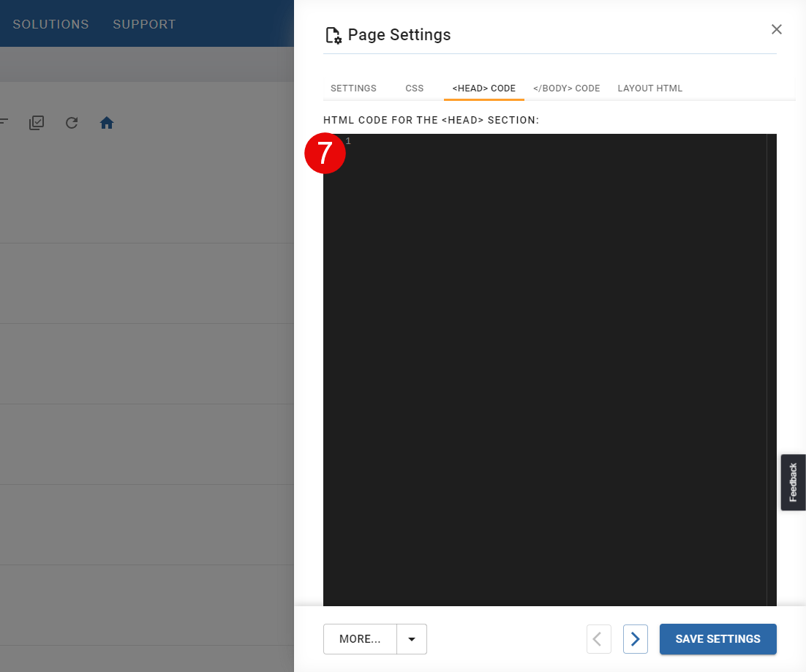This screenshot has height=672, width=806.
Task: Go to next page with right chevron
Action: click(x=636, y=638)
